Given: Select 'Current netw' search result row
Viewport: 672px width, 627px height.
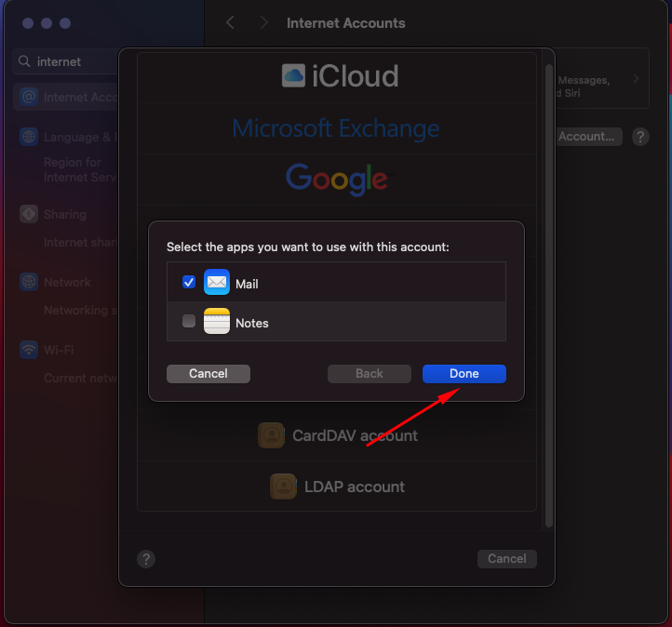Looking at the screenshot, I should pos(81,379).
